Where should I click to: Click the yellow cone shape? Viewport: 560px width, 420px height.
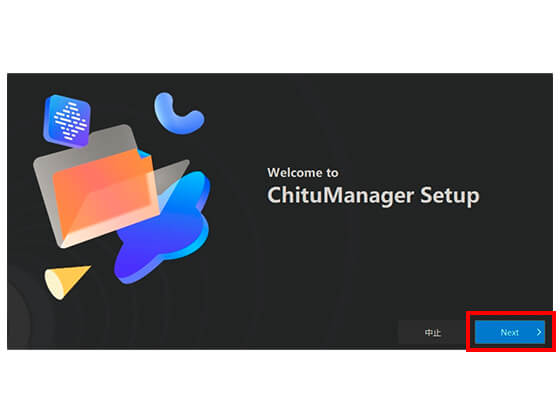pos(66,281)
